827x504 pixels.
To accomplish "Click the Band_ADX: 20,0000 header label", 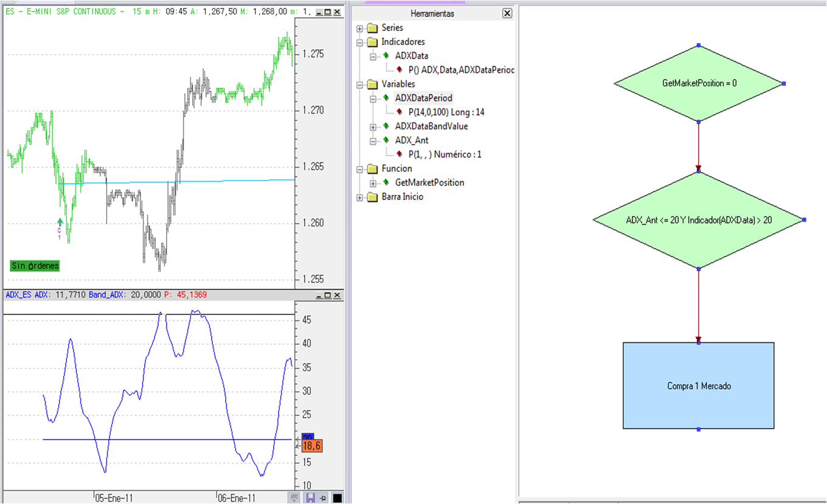I will point(125,295).
